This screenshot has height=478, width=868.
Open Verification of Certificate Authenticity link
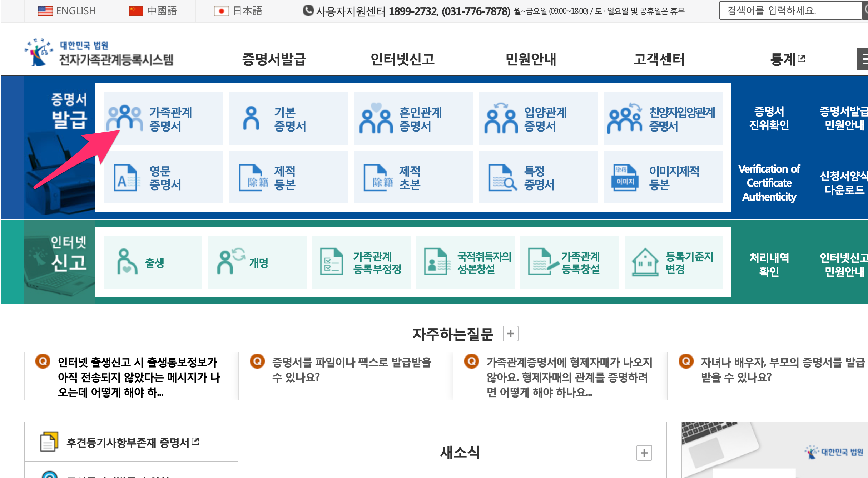pos(769,183)
